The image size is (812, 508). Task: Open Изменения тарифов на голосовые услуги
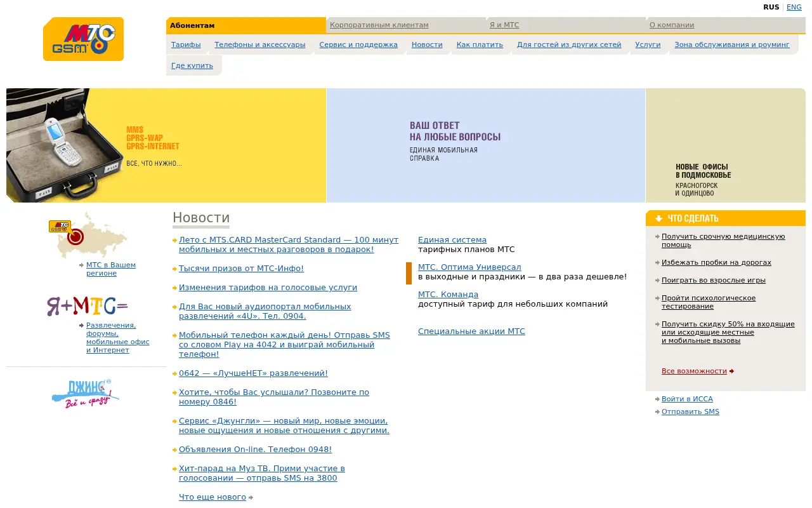tap(268, 288)
